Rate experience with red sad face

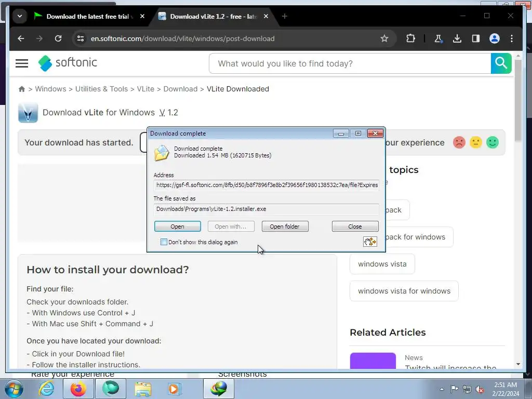(459, 142)
